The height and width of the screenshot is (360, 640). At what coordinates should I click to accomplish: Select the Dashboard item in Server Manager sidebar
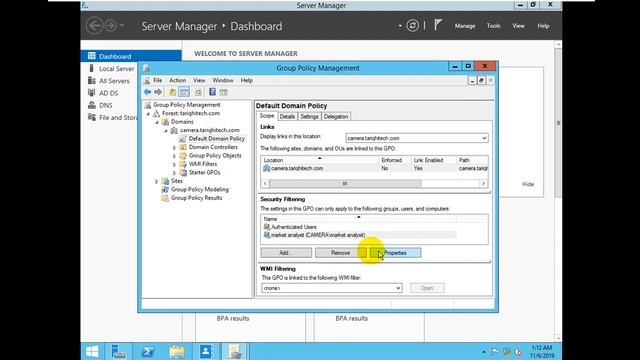(x=131, y=56)
